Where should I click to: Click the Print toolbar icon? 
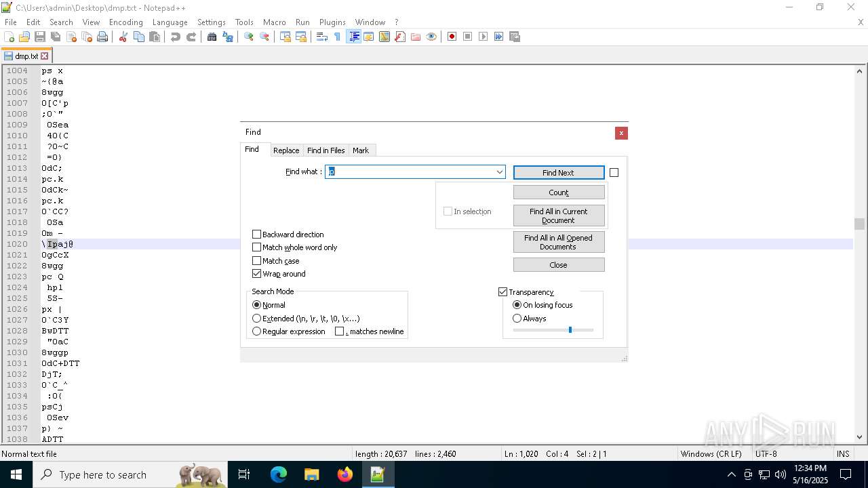102,37
